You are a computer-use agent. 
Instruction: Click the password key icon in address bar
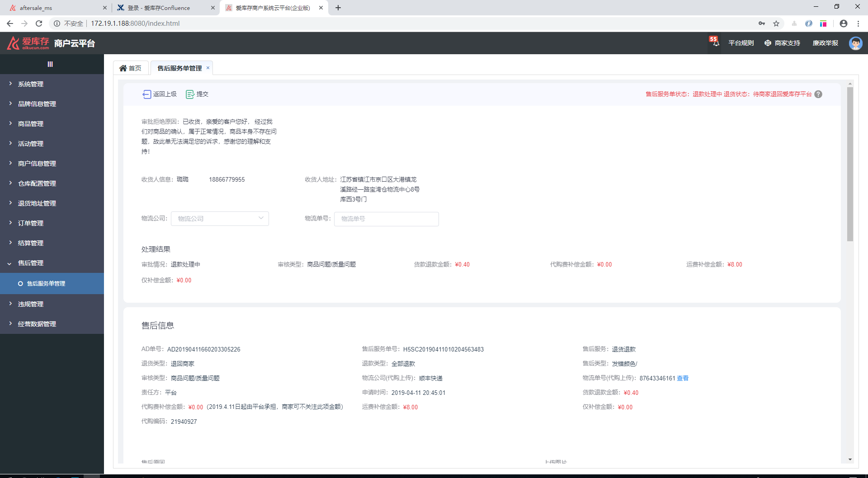[762, 23]
